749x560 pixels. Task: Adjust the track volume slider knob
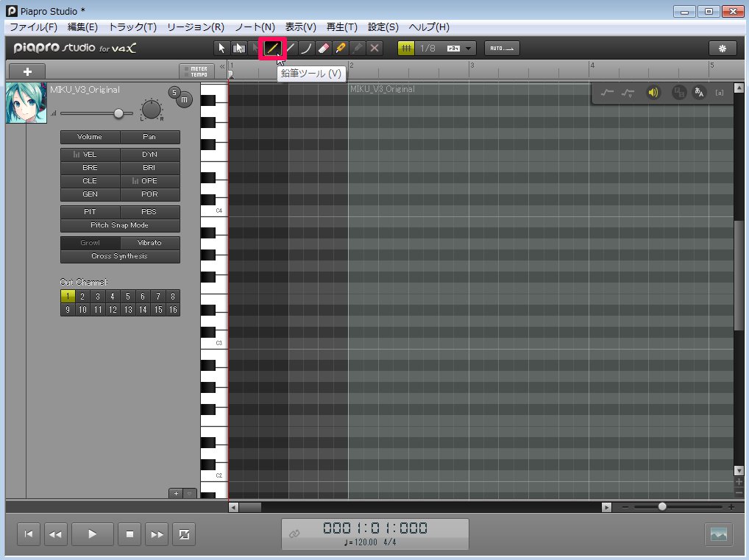(118, 113)
